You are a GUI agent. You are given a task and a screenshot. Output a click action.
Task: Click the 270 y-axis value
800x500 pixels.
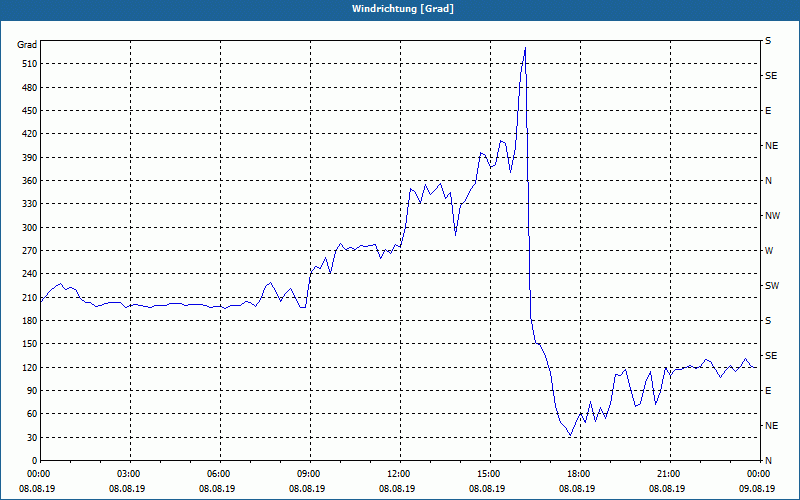coord(31,251)
